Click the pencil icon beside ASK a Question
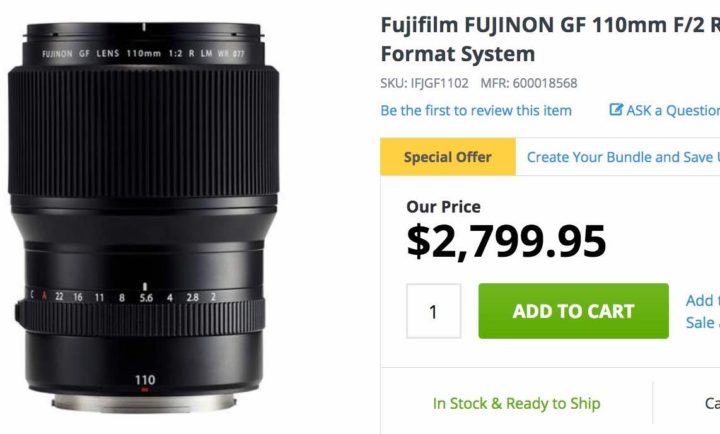 (616, 109)
